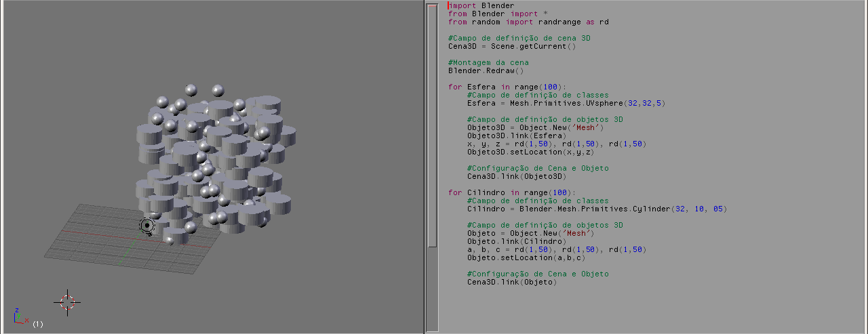Click the 'from random import randrange as rd' line
This screenshot has height=334, width=868.
tap(528, 22)
